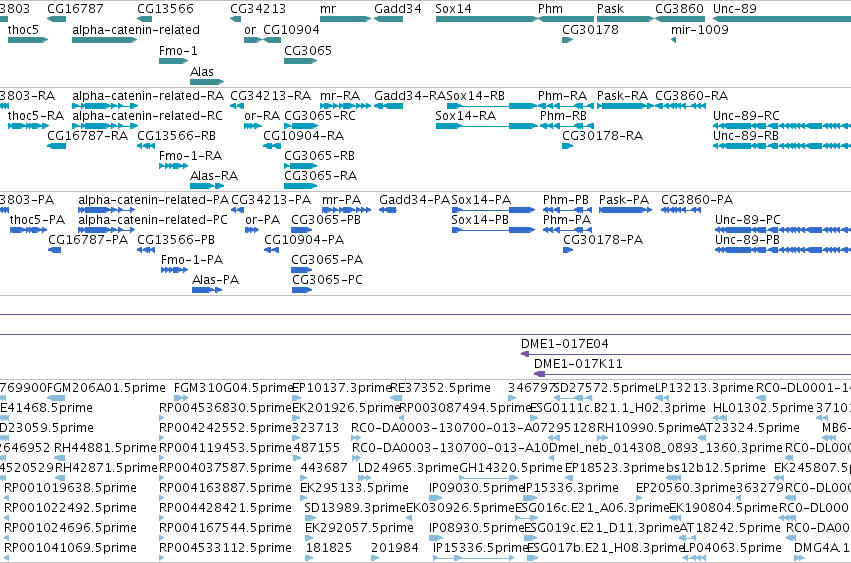Image resolution: width=851 pixels, height=563 pixels.
Task: Select the CG3860 gene label
Action: [x=679, y=9]
